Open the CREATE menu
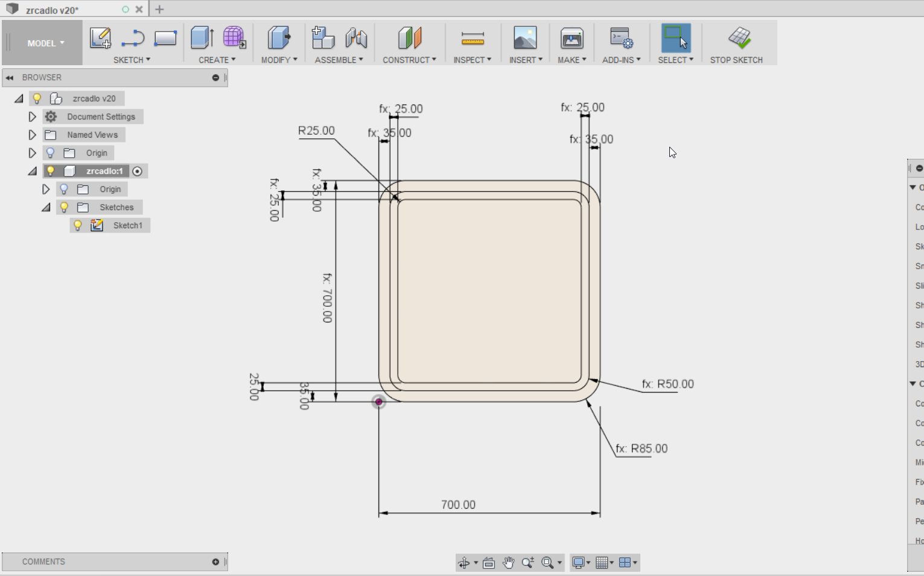 pos(217,60)
